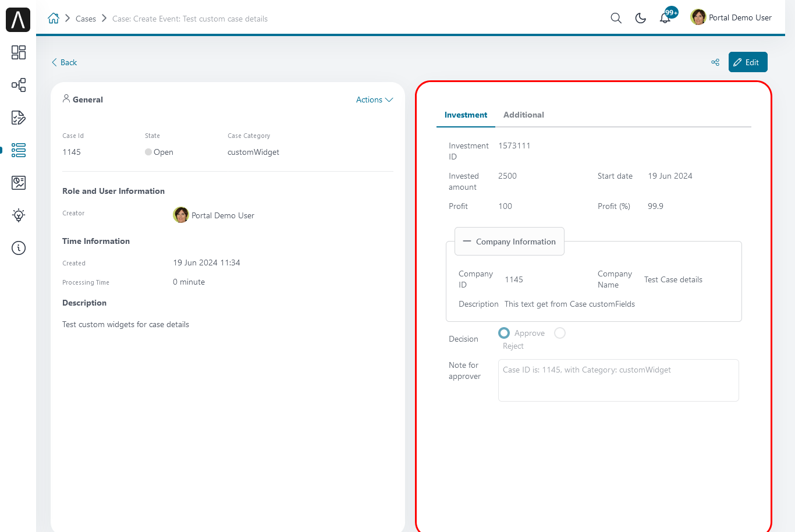Viewport: 795px width, 532px height.
Task: Open the search magnifier icon
Action: coord(616,18)
